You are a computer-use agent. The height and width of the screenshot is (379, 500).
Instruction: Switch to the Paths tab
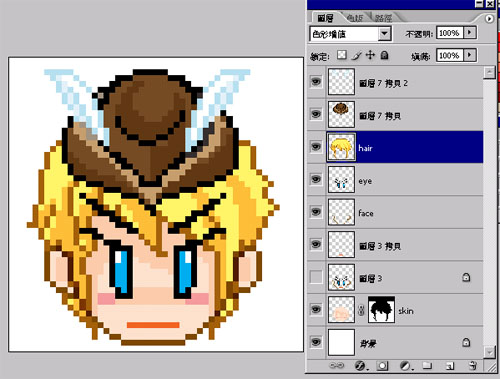383,18
